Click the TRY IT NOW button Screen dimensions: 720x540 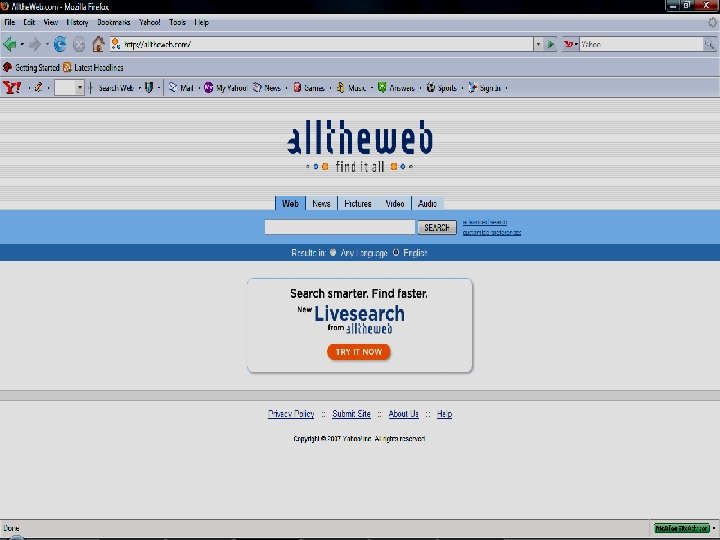(359, 352)
